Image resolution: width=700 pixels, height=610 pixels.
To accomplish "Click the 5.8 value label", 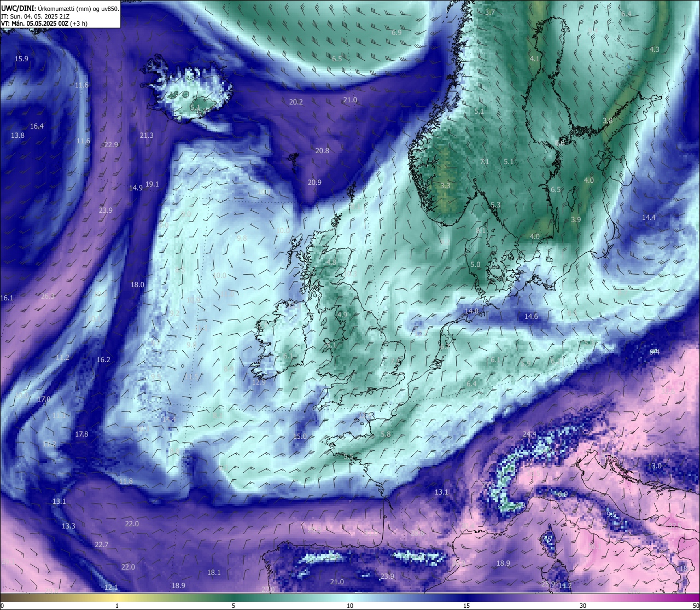I will (386, 434).
